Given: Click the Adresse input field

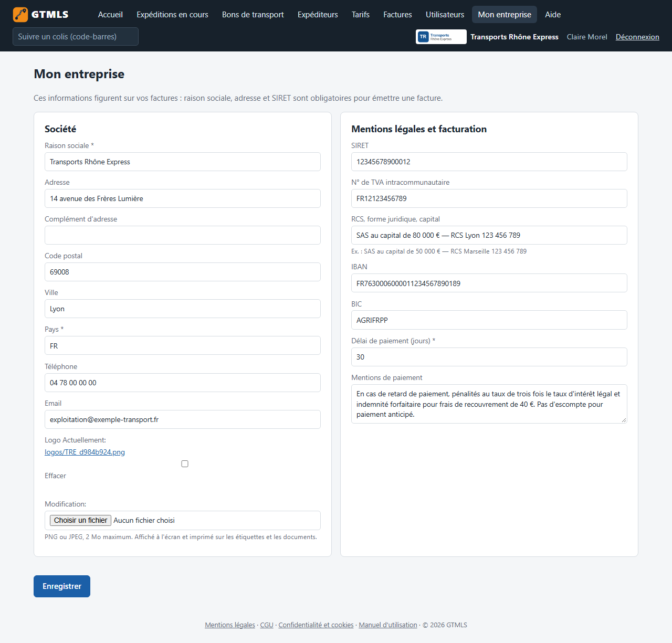Looking at the screenshot, I should [183, 198].
